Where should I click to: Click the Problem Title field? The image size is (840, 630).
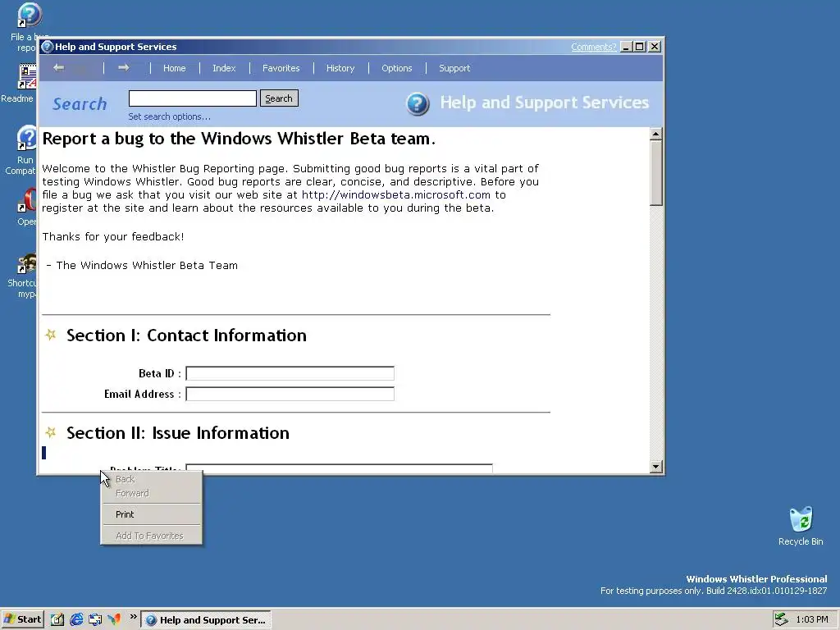pos(339,468)
